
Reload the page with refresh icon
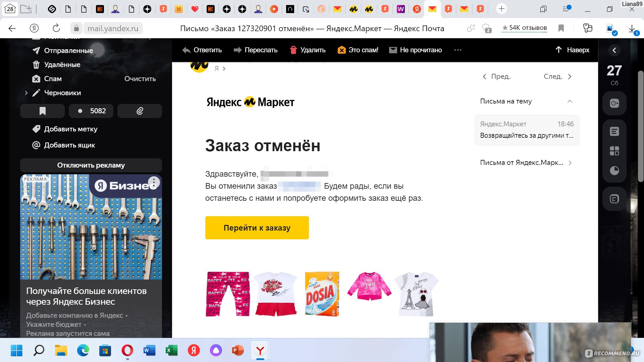click(56, 28)
